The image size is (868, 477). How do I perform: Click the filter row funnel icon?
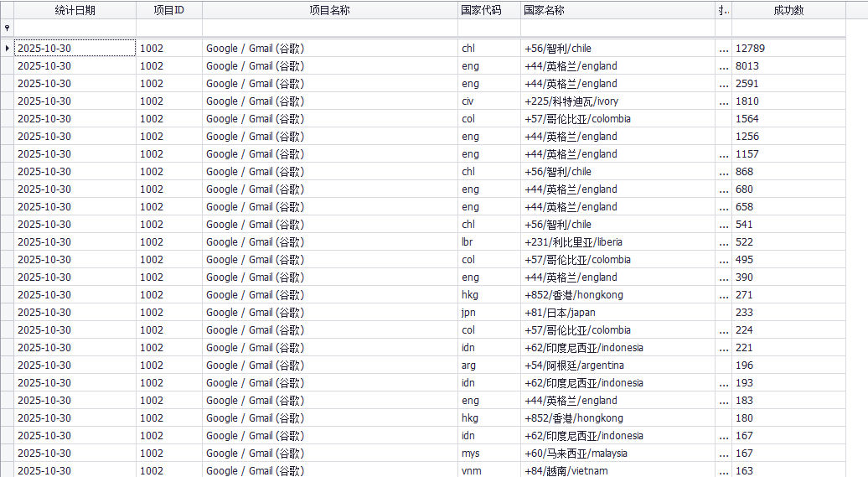7,28
